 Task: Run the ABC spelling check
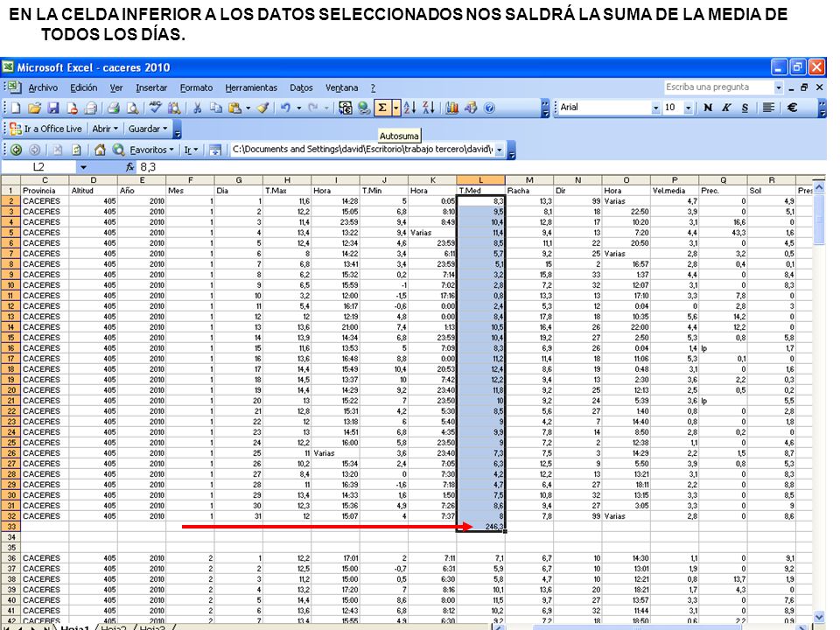click(x=156, y=108)
